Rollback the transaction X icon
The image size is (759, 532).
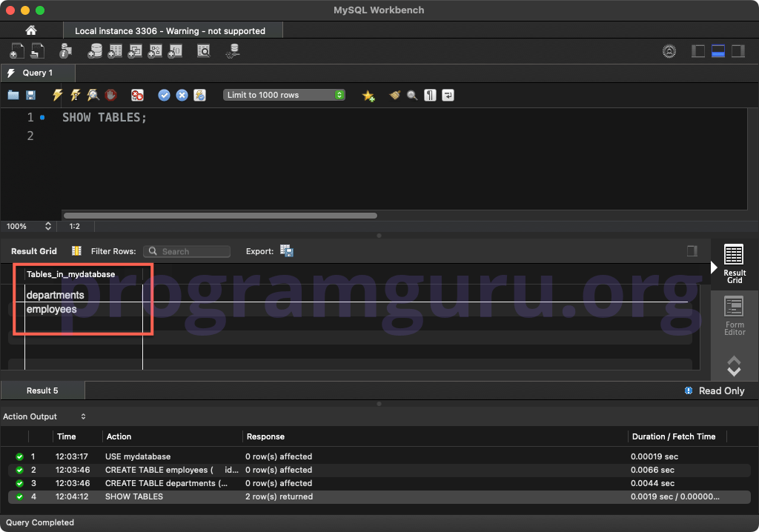(182, 95)
